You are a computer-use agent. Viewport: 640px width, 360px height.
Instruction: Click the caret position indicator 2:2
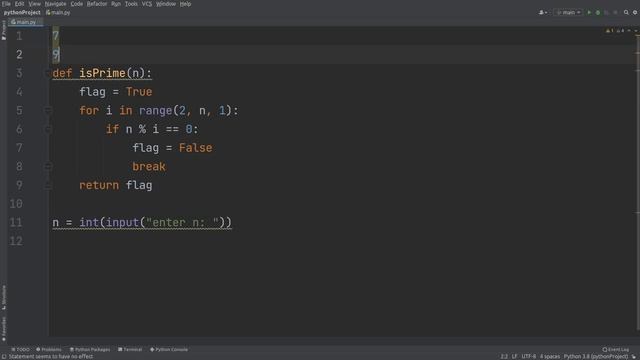click(504, 357)
